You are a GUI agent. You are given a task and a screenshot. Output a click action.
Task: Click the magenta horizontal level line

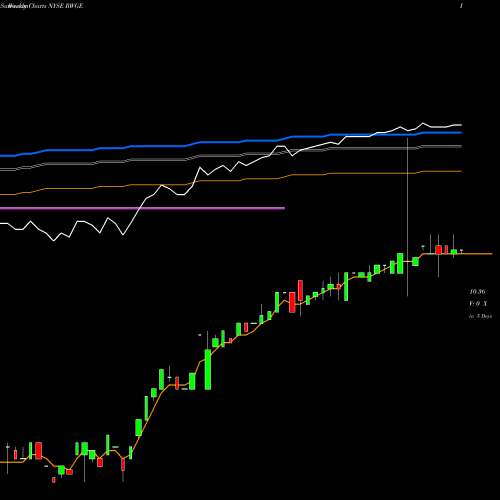click(142, 208)
